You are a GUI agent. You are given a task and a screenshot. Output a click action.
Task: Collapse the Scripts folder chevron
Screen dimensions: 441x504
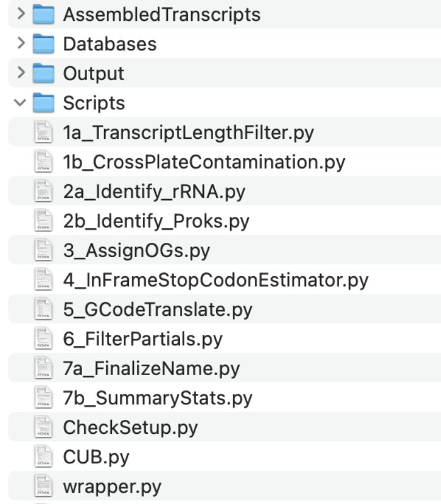[21, 103]
